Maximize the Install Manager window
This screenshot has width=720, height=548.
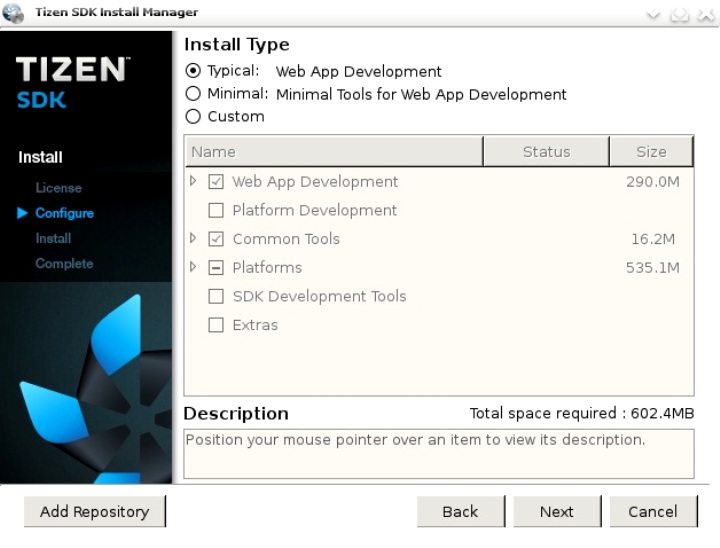pos(680,15)
